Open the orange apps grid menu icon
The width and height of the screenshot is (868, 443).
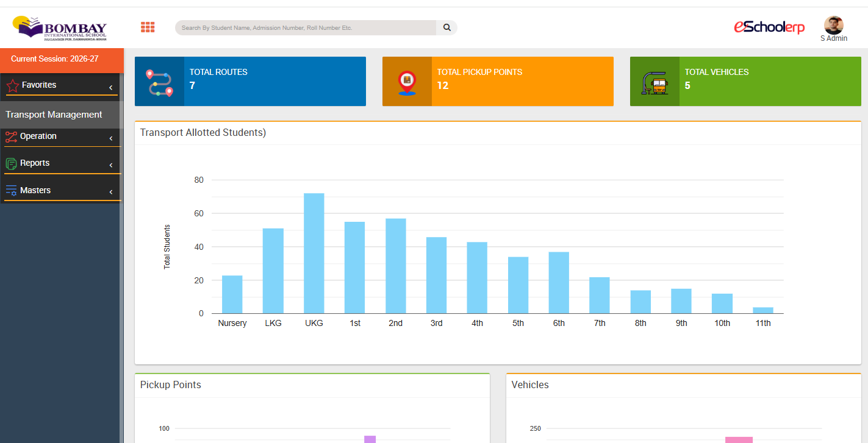click(148, 27)
